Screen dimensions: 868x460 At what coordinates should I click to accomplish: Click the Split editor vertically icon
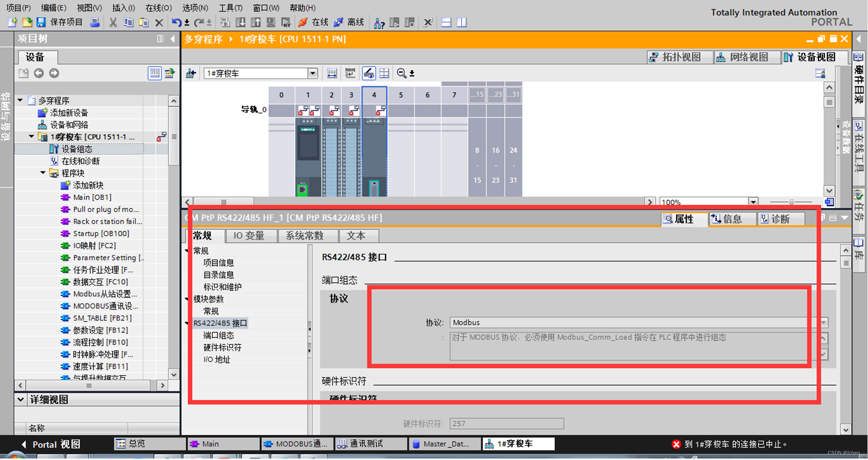(461, 22)
